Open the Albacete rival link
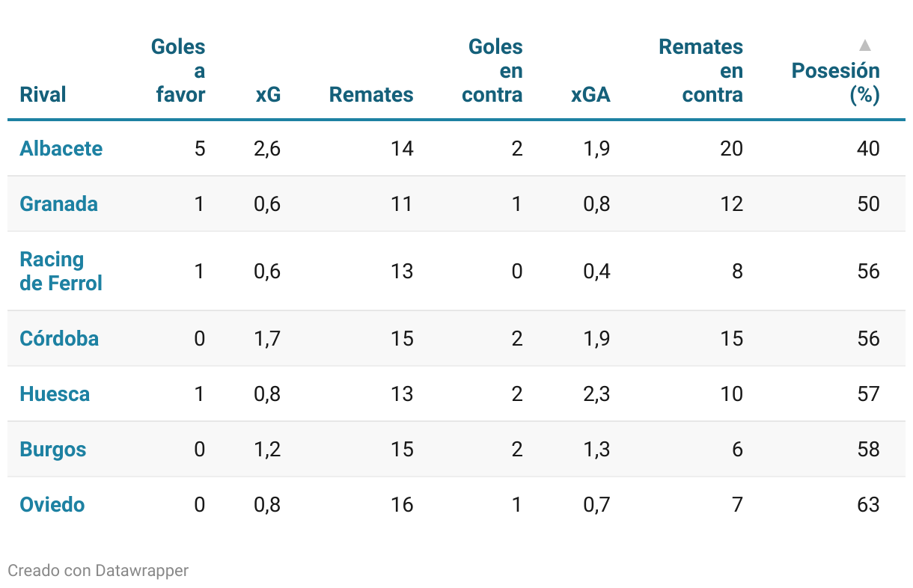Screen dimensions: 913x588 (61, 148)
